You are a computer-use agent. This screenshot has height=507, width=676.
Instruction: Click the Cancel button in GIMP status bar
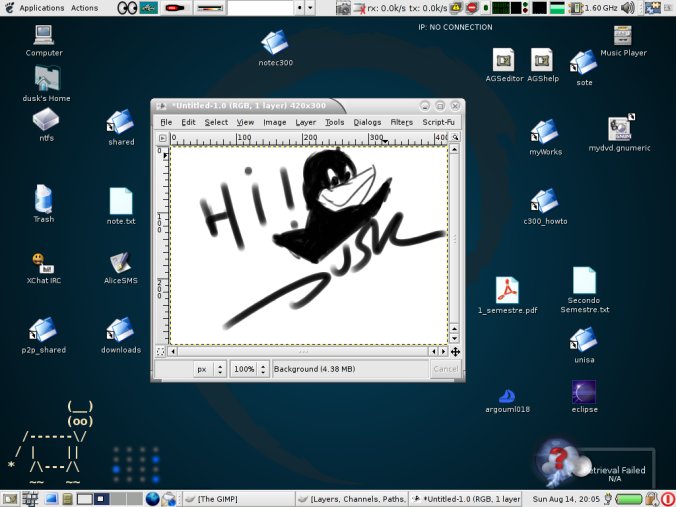[445, 369]
